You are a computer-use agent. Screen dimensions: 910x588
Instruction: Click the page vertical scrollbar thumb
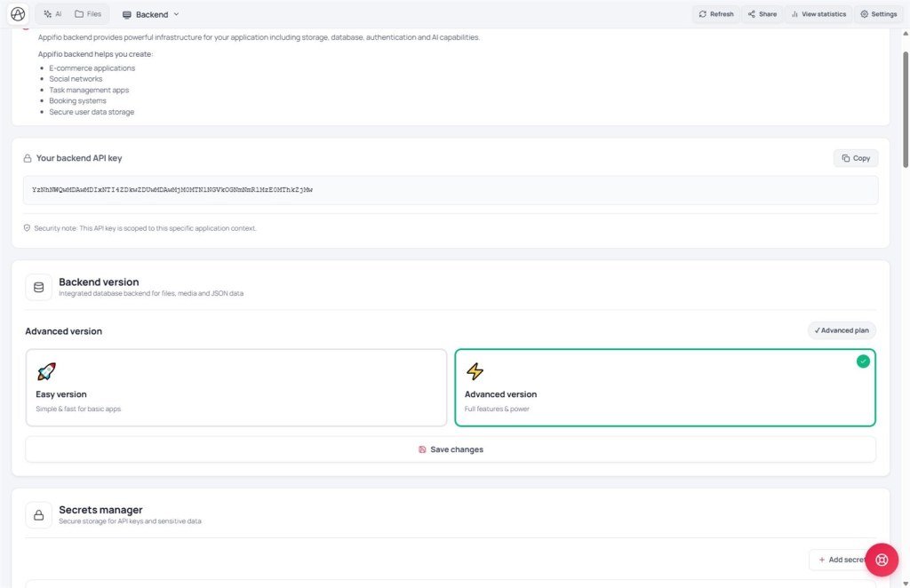(906, 110)
